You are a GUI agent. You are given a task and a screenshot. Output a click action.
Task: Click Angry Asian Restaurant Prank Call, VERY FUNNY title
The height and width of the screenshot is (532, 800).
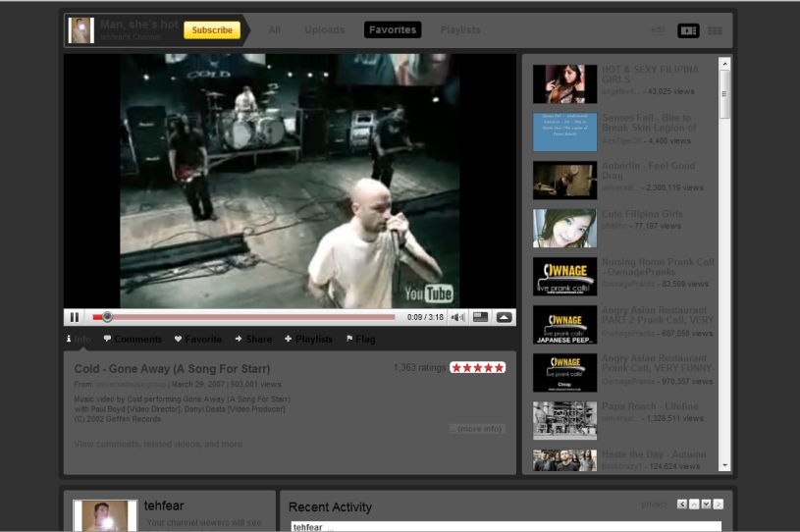point(659,363)
